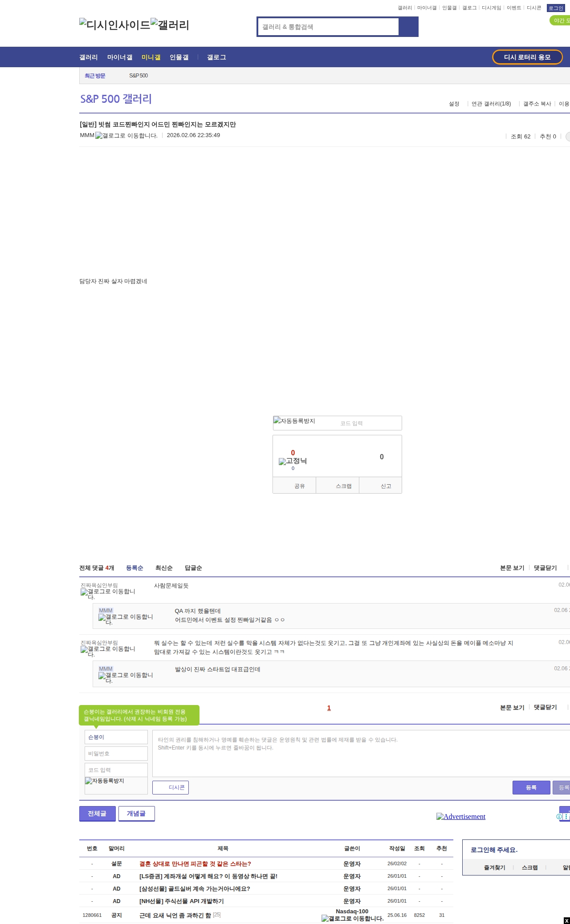Click the ad info icon beside the Advertisement link

coord(559,816)
